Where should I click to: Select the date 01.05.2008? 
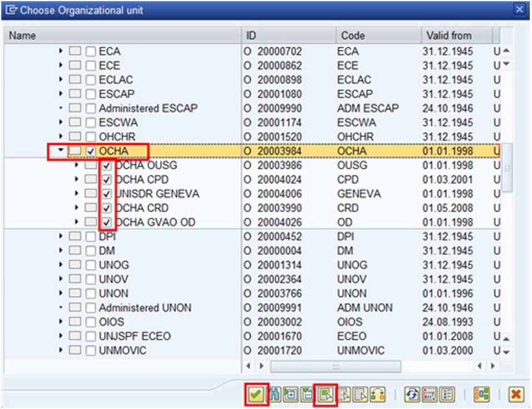[x=448, y=208]
